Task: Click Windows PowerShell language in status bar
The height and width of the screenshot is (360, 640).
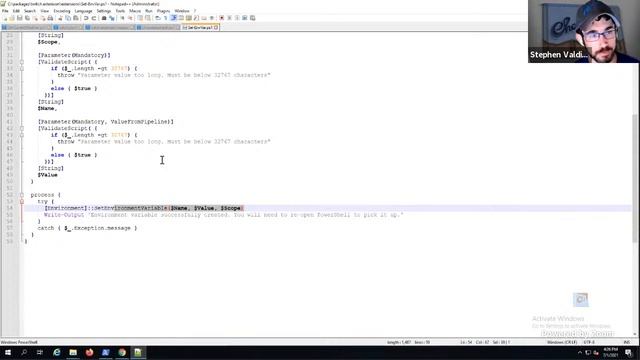Action: (19, 342)
